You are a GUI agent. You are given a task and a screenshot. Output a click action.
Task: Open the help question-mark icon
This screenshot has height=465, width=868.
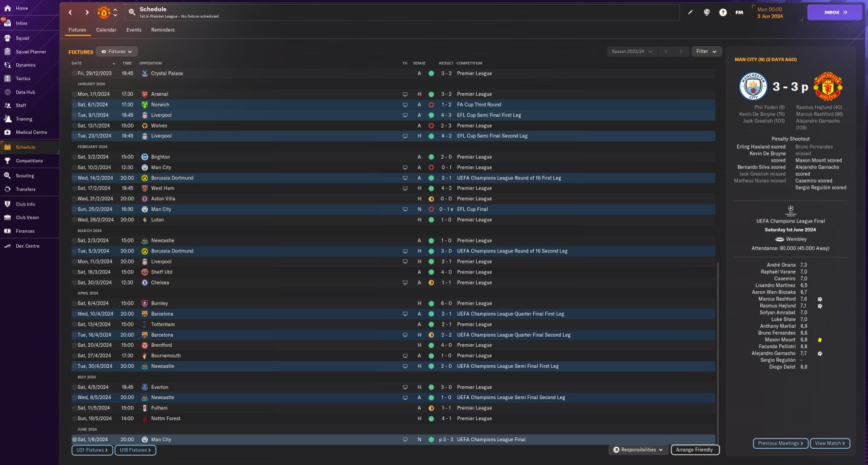[723, 12]
